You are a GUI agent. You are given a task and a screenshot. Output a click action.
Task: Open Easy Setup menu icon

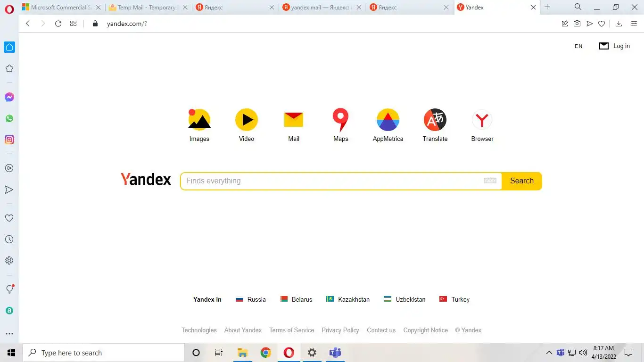point(634,24)
